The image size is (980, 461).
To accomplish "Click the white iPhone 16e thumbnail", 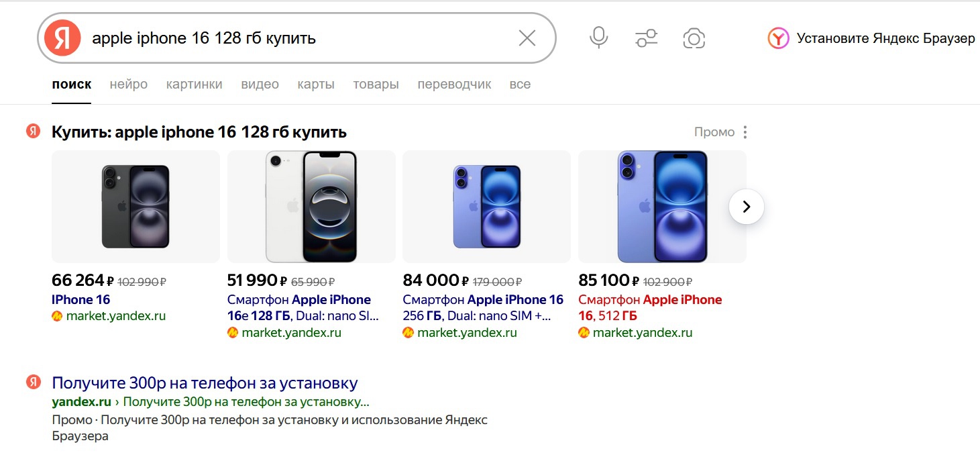I will pos(311,206).
